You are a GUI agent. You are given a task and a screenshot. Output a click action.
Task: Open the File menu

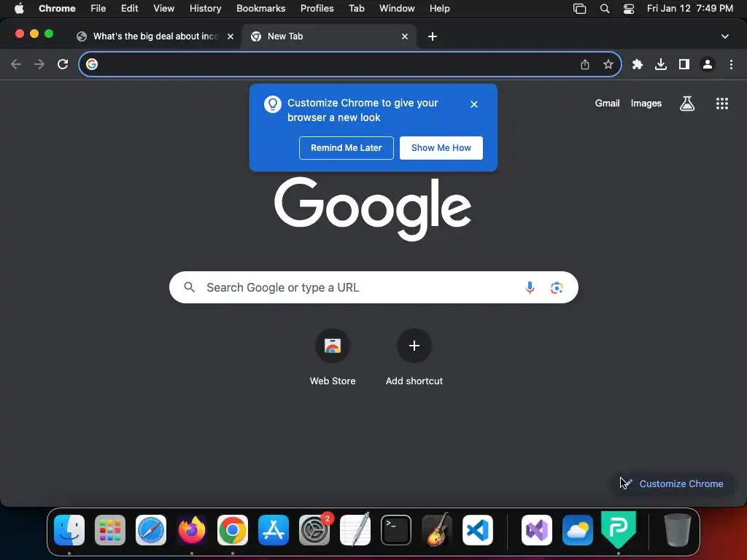[x=98, y=9]
